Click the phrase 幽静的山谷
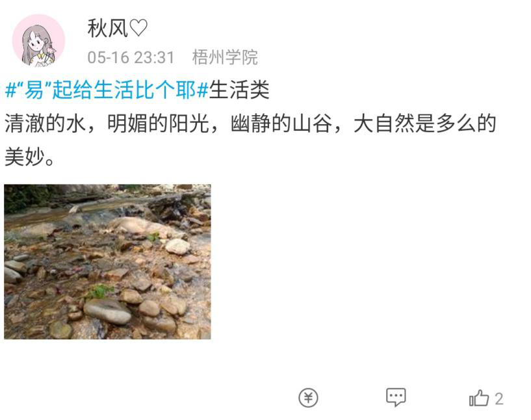 pyautogui.click(x=281, y=124)
